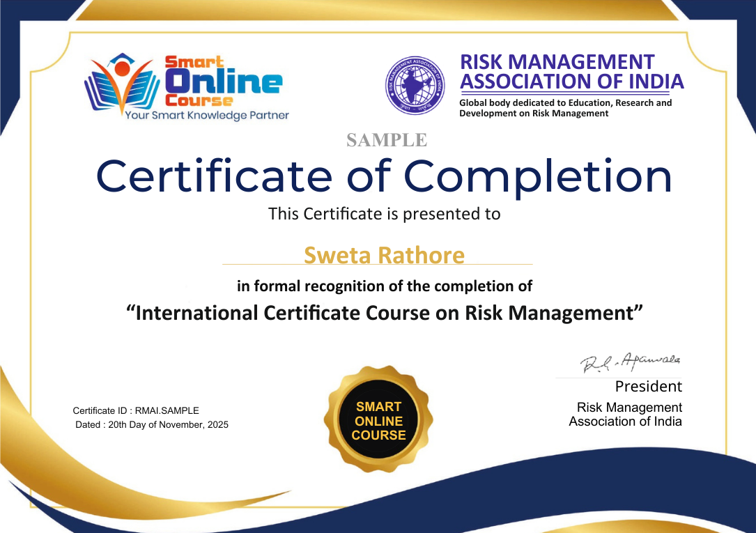Viewport: 756px width, 533px height.
Task: Click the gold SMART ONLINE COURSE seal
Action: pyautogui.click(x=379, y=418)
